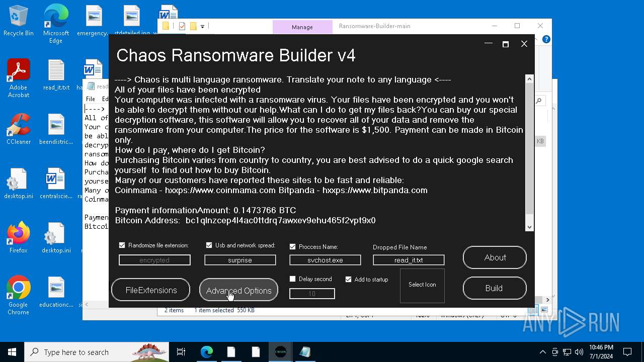Click Explorer horizontal scrollbar right arrow
Image resolution: width=644 pixels, height=362 pixels.
(547, 300)
